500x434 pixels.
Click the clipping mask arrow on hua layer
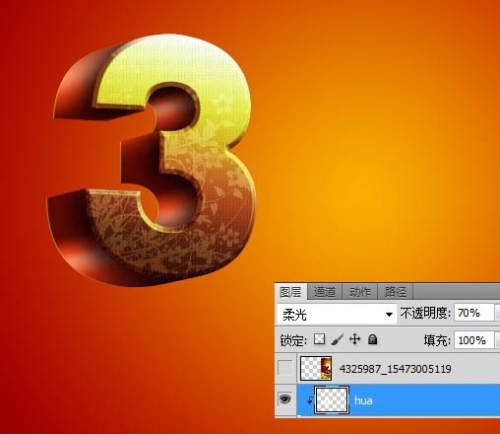pyautogui.click(x=310, y=400)
